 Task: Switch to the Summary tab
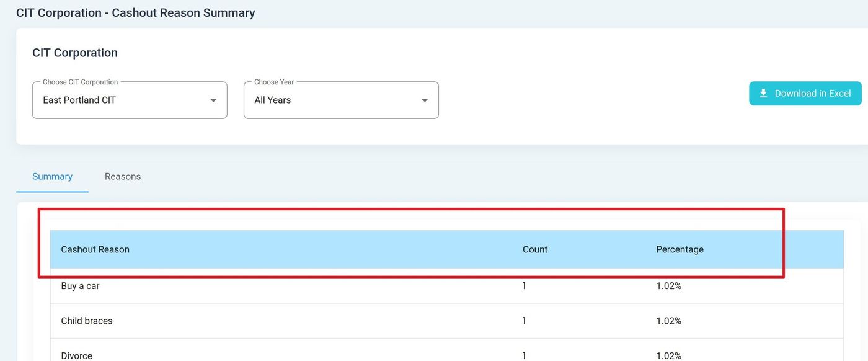coord(52,176)
